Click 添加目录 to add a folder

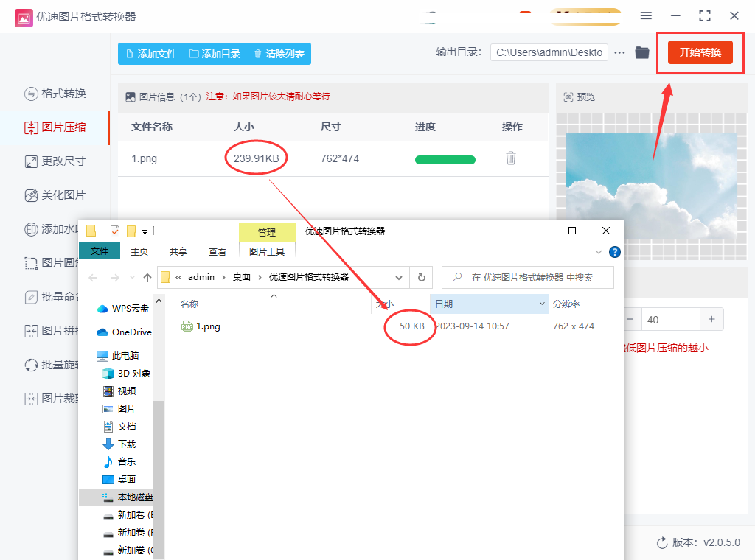point(215,54)
